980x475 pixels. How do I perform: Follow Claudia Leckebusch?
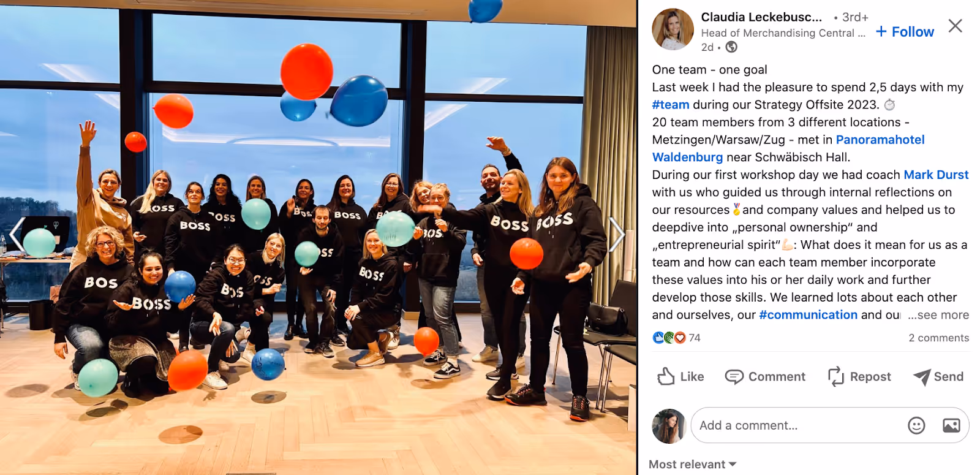point(905,32)
